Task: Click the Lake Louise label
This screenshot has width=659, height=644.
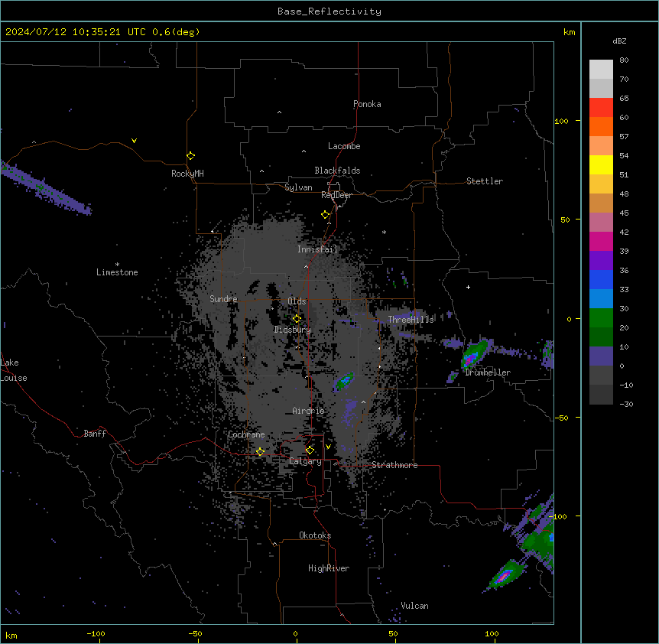Action: (x=14, y=370)
